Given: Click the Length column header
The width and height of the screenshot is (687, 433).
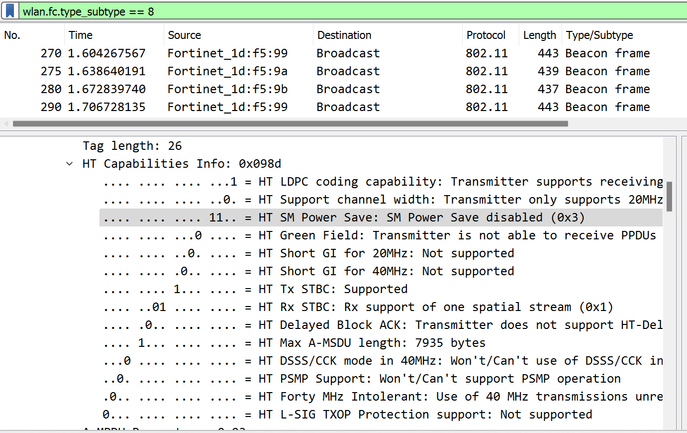Looking at the screenshot, I should [539, 35].
